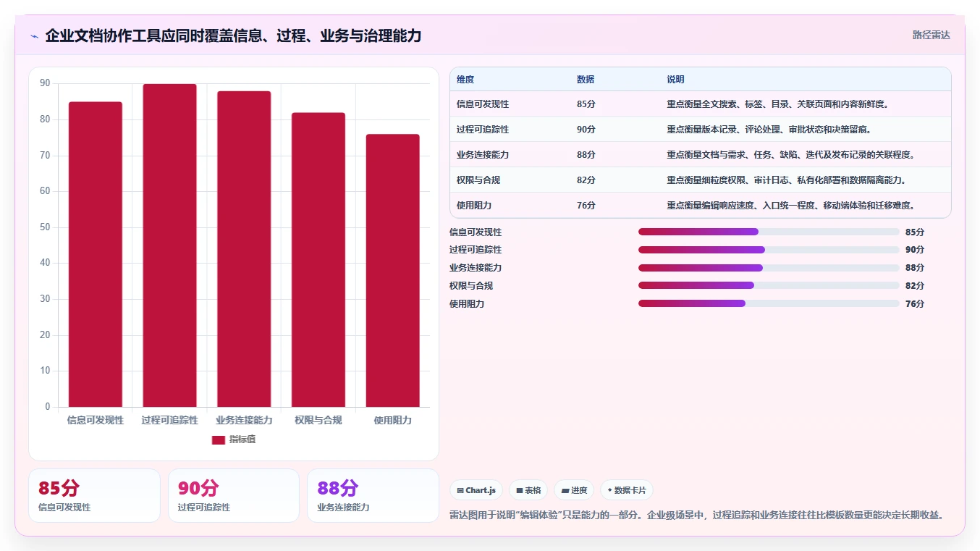Click the 90分 value beside progress bar
This screenshot has width=980, height=551.
(x=915, y=250)
